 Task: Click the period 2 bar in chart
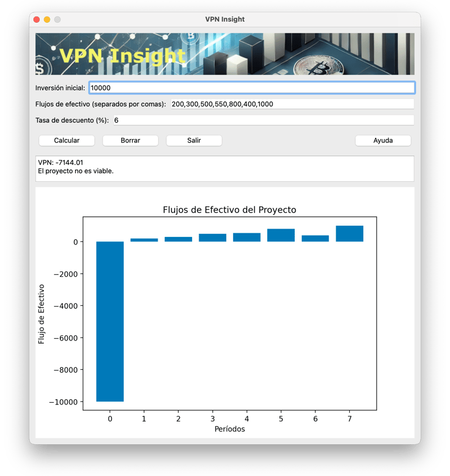pos(179,239)
